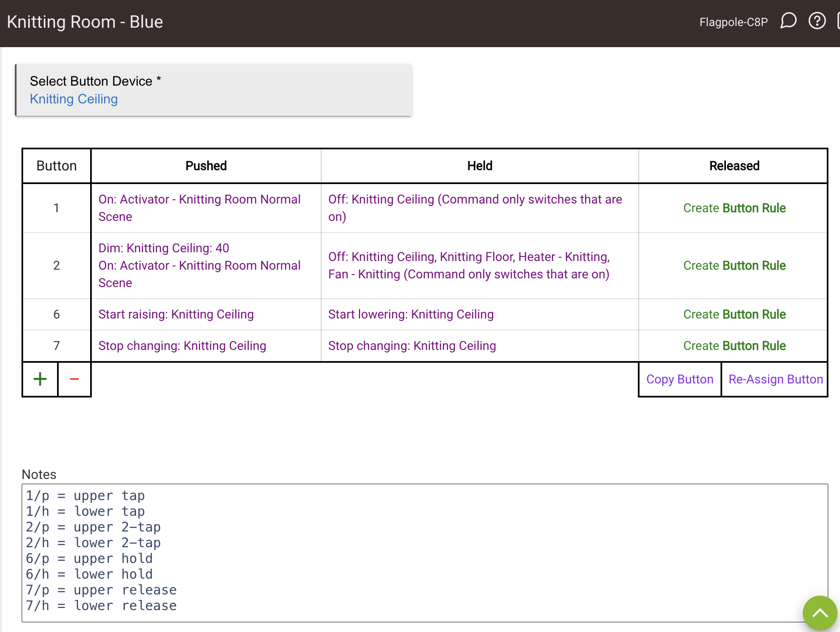The image size is (840, 632).
Task: Click the Flagpole-C8P hub name
Action: coord(733,22)
